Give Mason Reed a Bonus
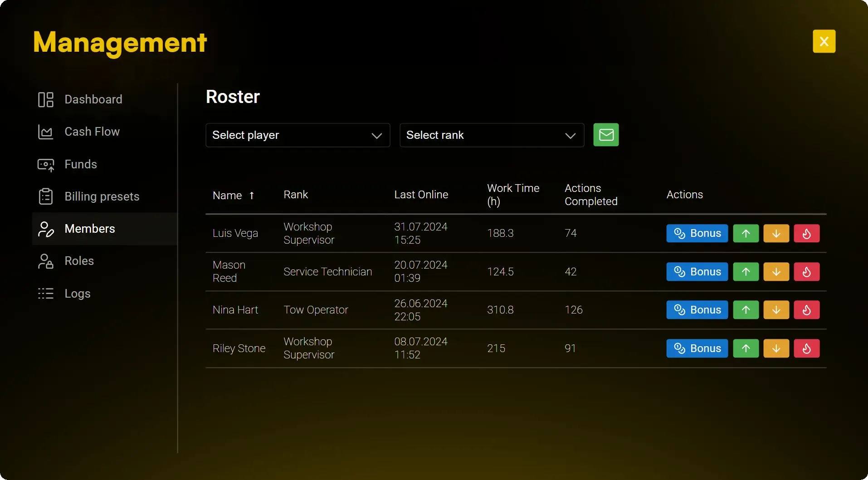Image resolution: width=868 pixels, height=480 pixels. 697,272
